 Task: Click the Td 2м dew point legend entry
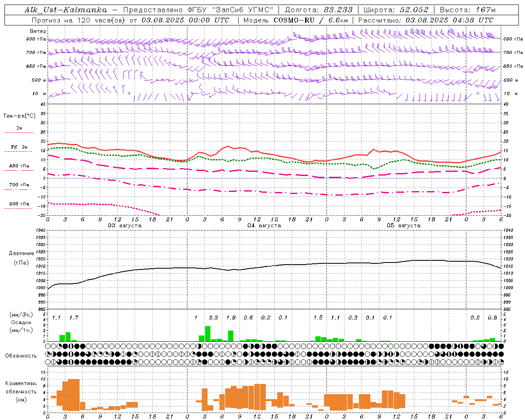click(19, 147)
